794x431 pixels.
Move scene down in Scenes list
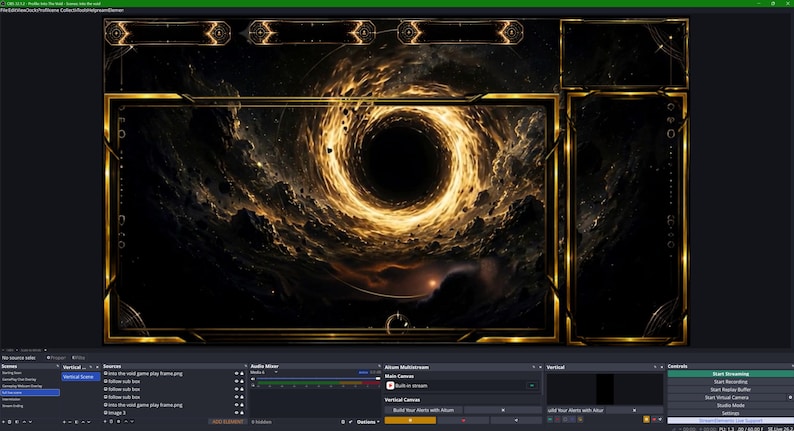pyautogui.click(x=30, y=422)
